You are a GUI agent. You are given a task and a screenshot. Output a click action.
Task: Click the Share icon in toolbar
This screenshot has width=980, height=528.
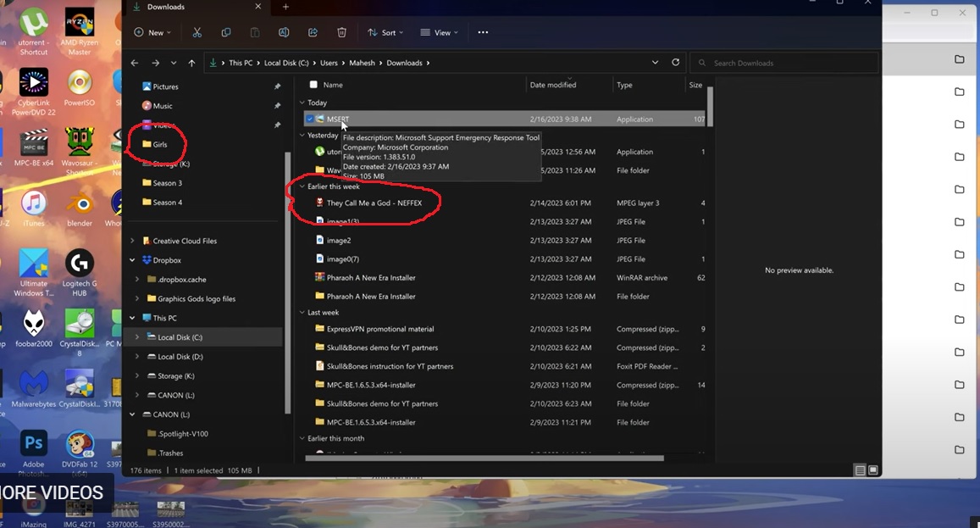313,32
